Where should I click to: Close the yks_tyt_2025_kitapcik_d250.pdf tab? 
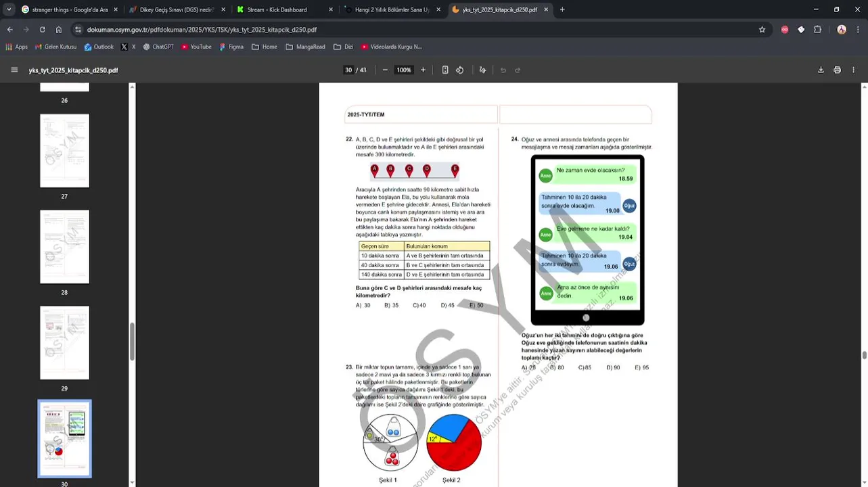[x=546, y=9]
